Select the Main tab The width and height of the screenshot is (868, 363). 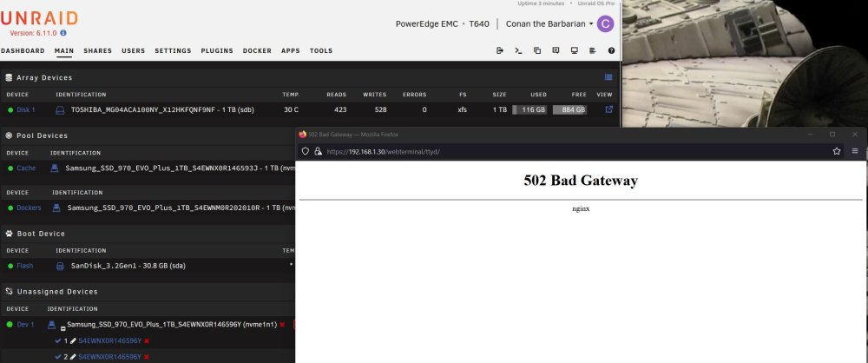click(64, 51)
